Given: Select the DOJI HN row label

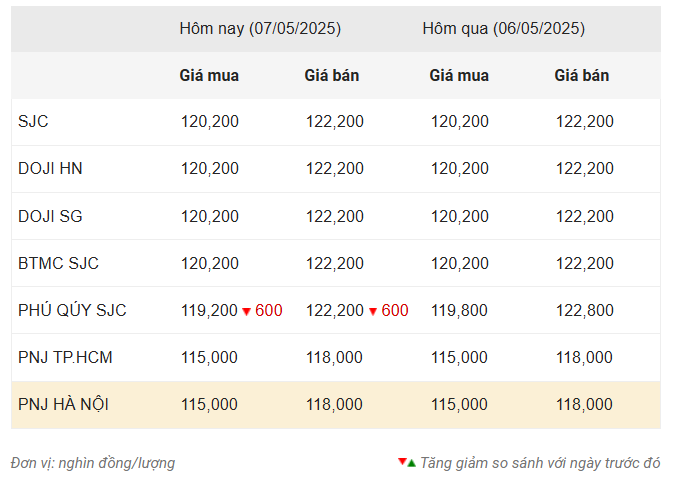Looking at the screenshot, I should [50, 168].
